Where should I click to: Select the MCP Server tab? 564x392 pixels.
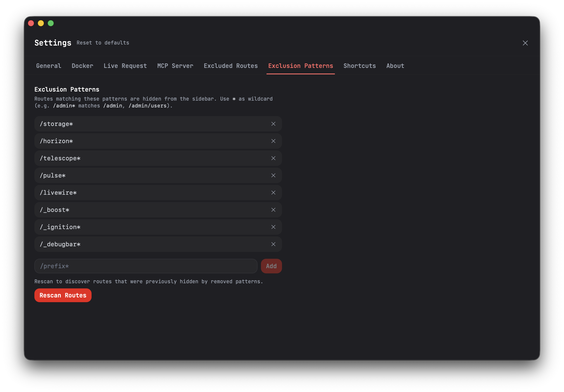coord(175,66)
